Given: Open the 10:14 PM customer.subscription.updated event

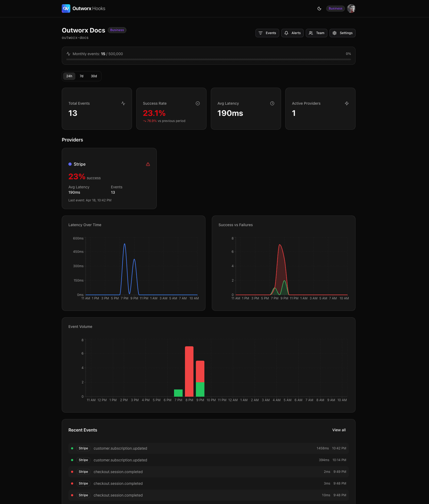Looking at the screenshot, I should coord(209,460).
